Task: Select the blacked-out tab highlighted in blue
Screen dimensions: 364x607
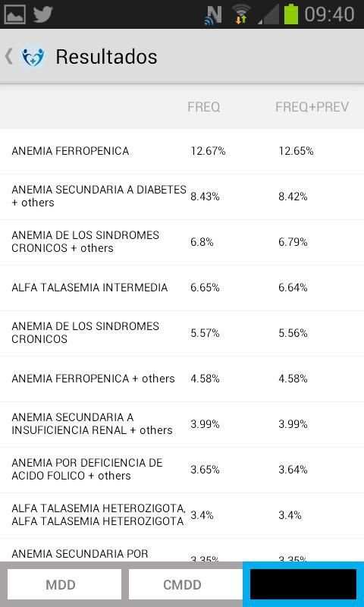Action: 303,584
